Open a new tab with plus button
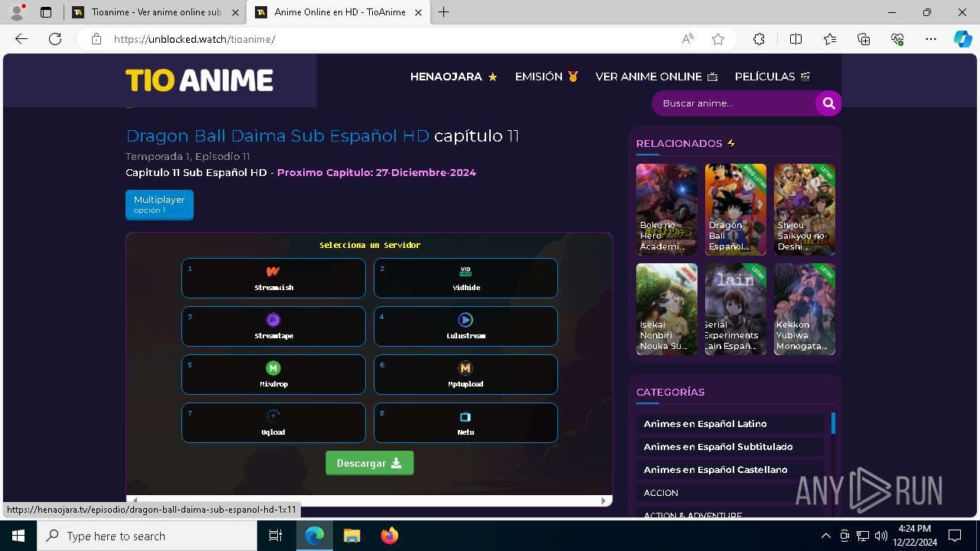This screenshot has height=551, width=980. point(444,12)
